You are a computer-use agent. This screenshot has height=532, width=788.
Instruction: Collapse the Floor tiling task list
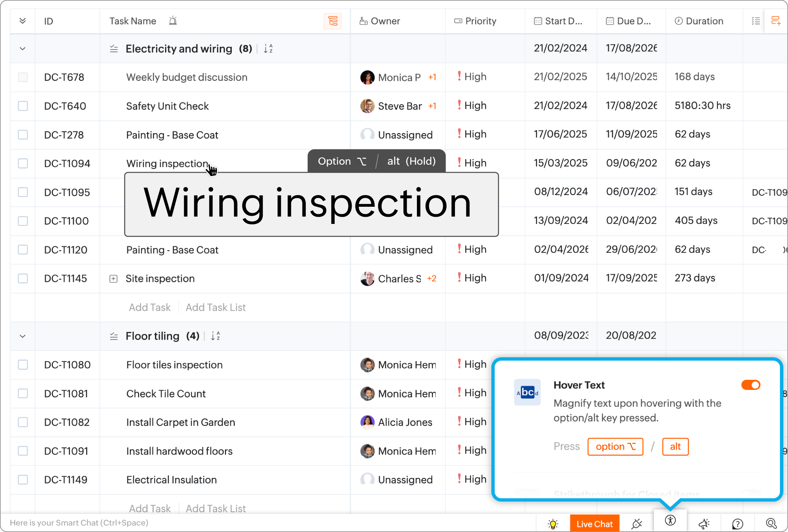click(23, 336)
